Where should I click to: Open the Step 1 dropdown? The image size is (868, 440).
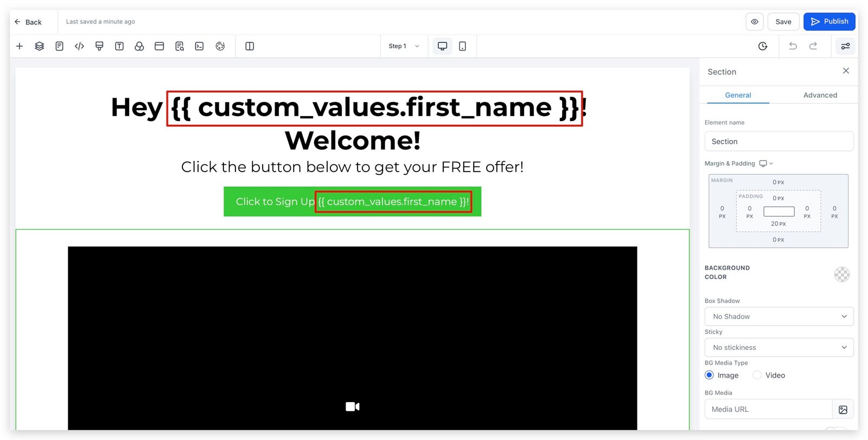coord(404,46)
